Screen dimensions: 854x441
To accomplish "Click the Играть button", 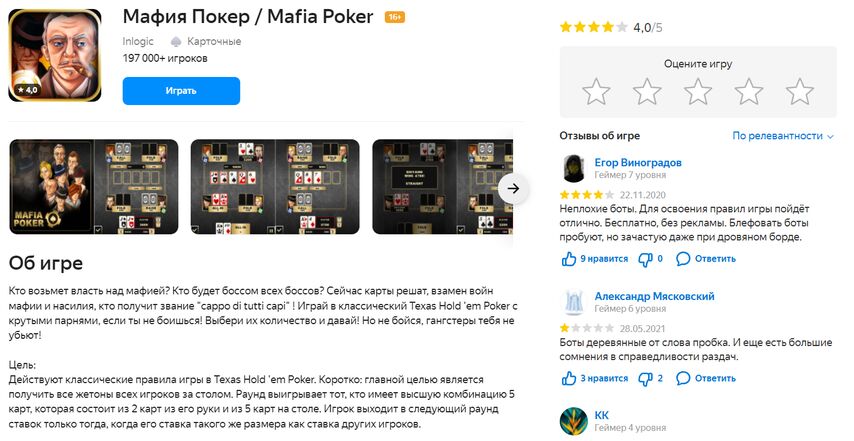I will pos(181,91).
